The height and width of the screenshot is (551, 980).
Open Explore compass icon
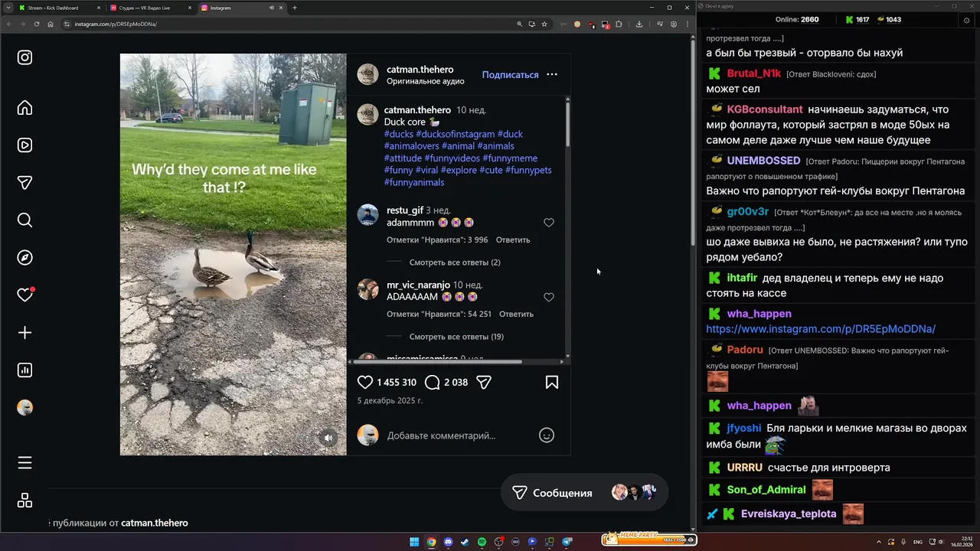point(24,258)
